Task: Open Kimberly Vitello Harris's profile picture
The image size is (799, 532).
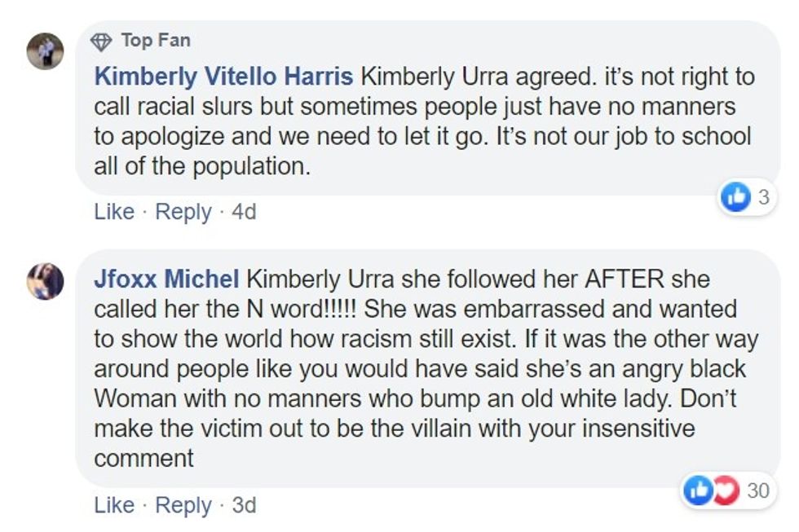Action: (x=44, y=51)
